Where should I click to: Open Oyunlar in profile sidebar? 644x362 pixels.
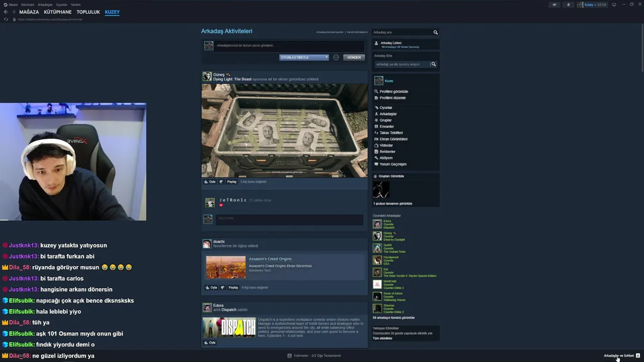coord(386,108)
